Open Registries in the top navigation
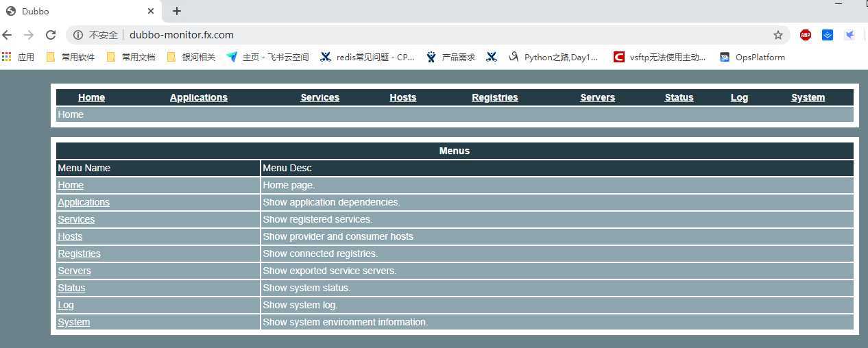Viewport: 868px width, 348px height. 495,97
